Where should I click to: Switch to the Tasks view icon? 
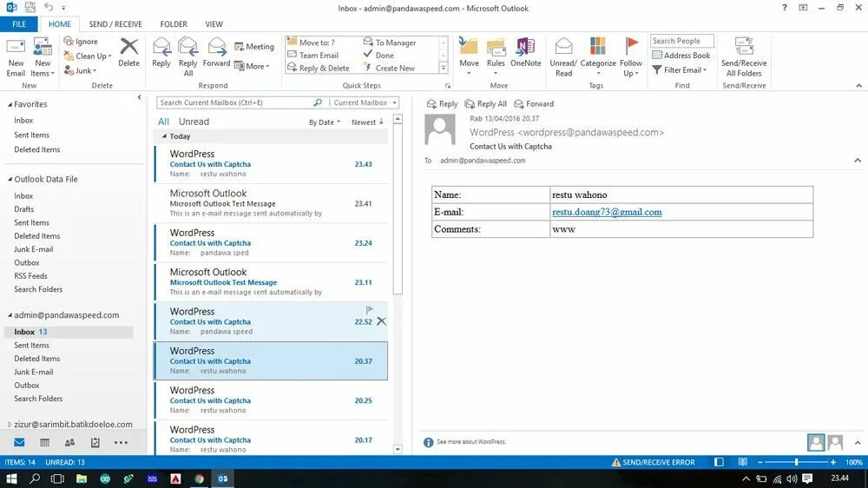[x=95, y=442]
